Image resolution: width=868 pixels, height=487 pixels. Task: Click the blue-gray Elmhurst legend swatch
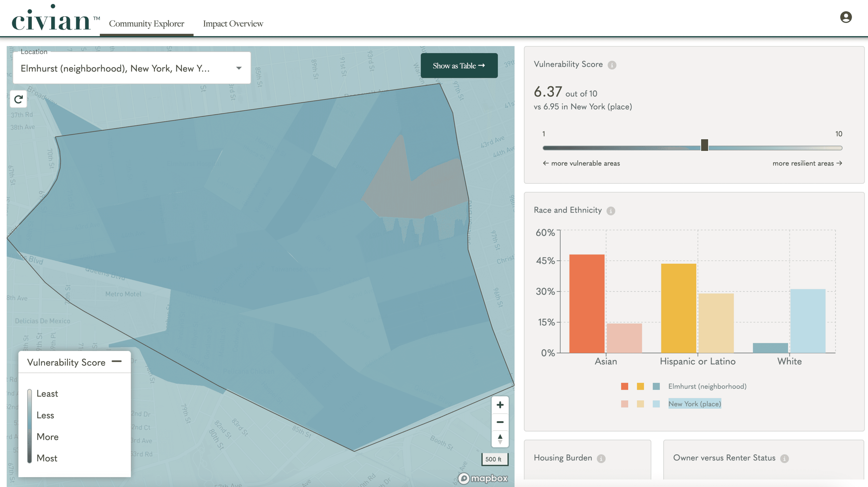[x=656, y=386]
